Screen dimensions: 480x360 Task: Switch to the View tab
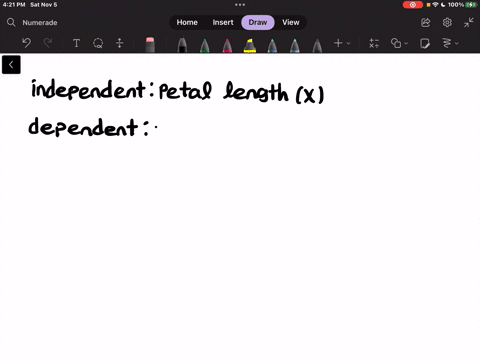(x=291, y=22)
